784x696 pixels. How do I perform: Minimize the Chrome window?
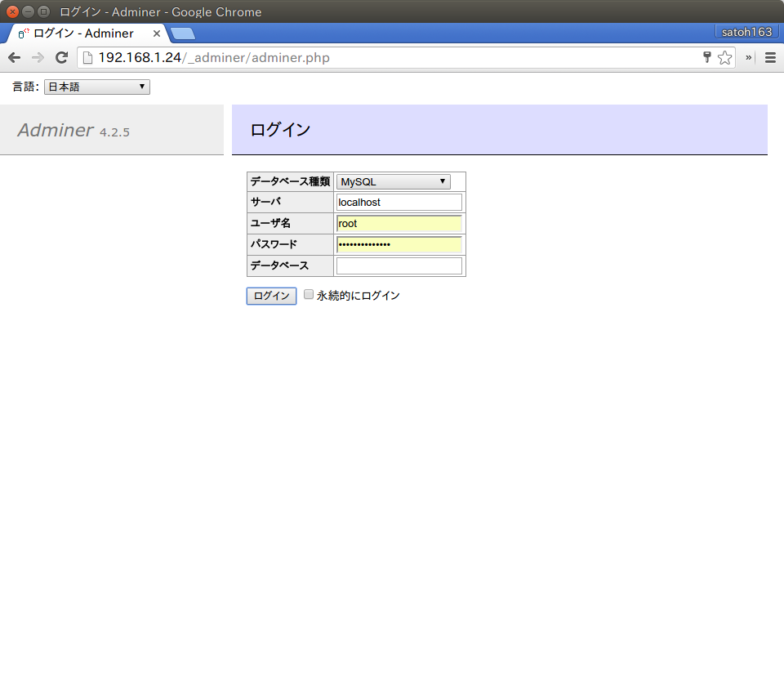pyautogui.click(x=29, y=11)
